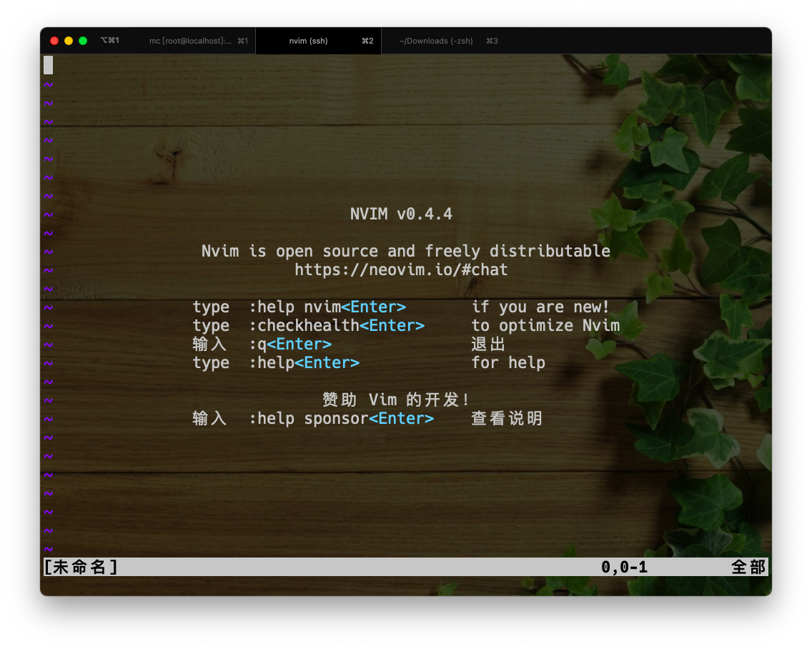Click the 'for help' text

click(x=508, y=363)
